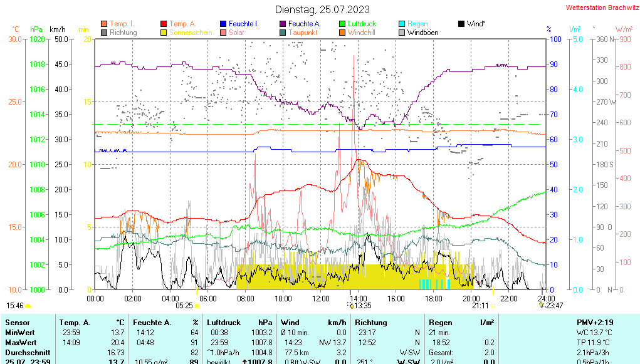Click the Windchill legend label
This screenshot has width=640, height=364.
362,33
